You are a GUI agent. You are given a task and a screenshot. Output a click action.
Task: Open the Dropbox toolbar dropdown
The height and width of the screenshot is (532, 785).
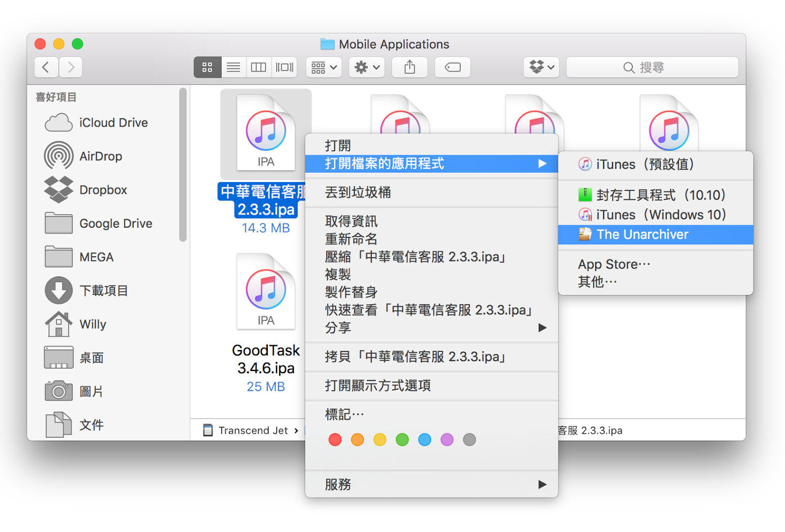542,67
